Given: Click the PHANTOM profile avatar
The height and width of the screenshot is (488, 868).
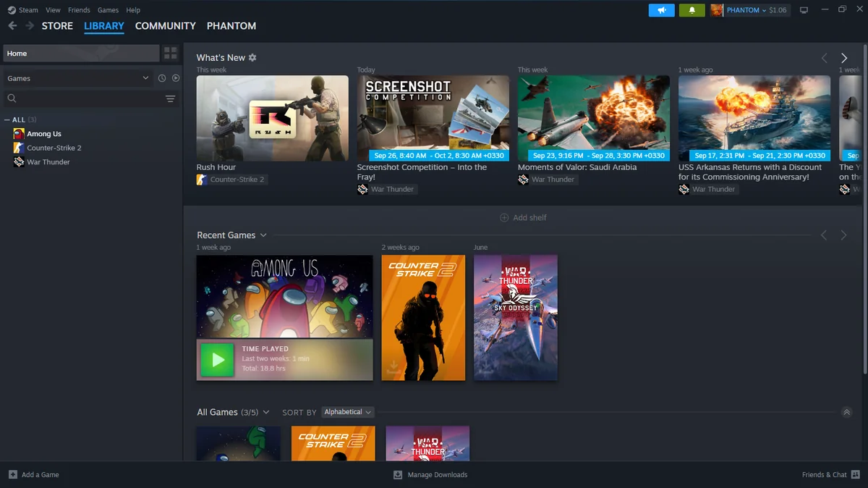Looking at the screenshot, I should tap(717, 10).
